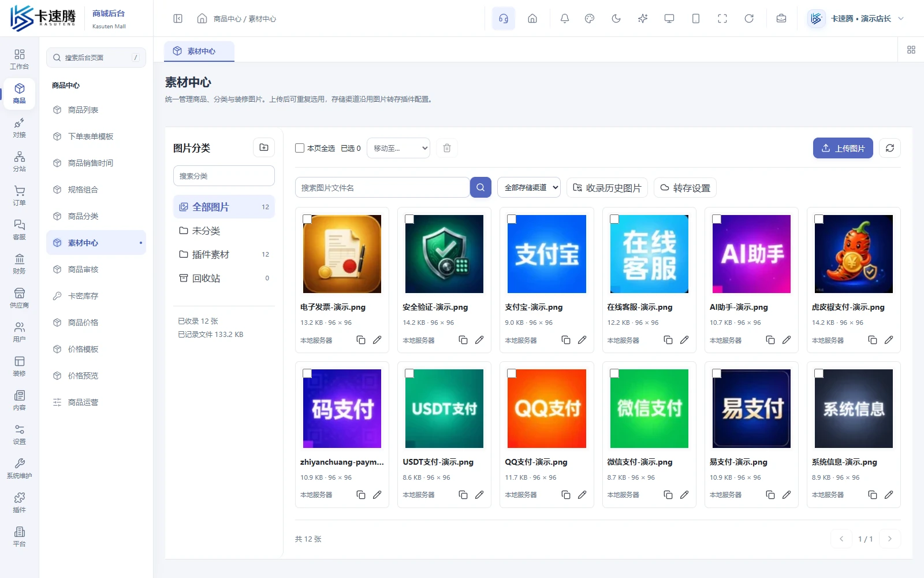The width and height of the screenshot is (924, 578).
Task: Select 未分类 category
Action: [224, 231]
